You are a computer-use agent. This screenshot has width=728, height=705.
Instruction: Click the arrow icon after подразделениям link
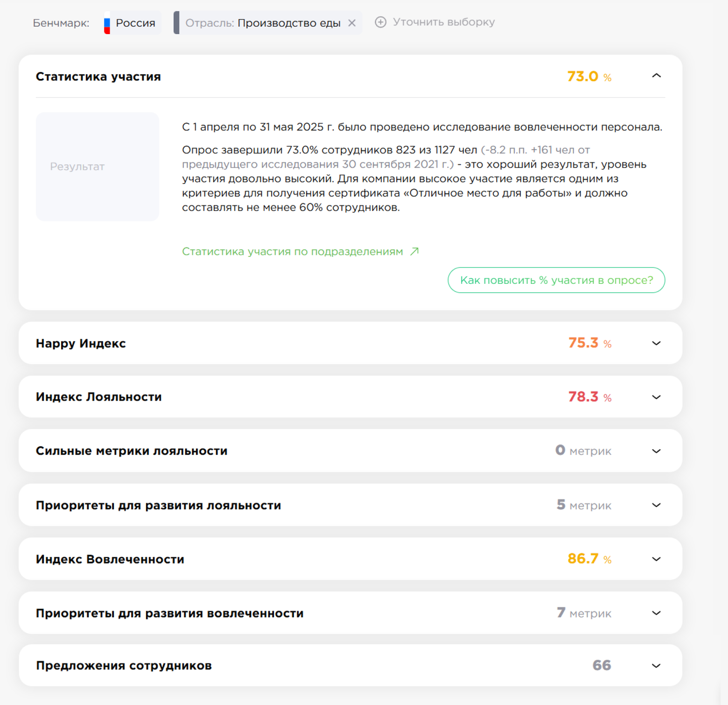pyautogui.click(x=414, y=251)
